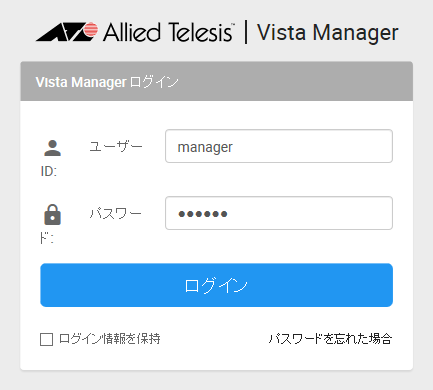Click the red striped globe in logo
The height and width of the screenshot is (390, 433).
click(x=90, y=30)
